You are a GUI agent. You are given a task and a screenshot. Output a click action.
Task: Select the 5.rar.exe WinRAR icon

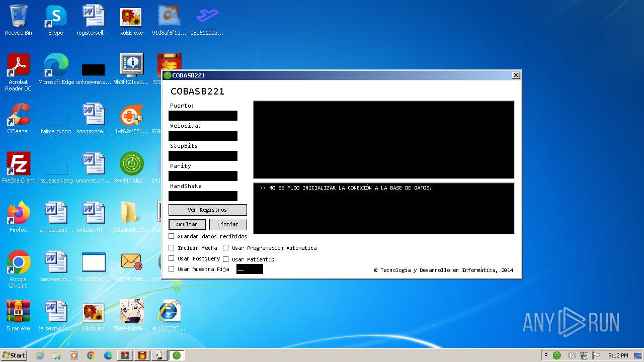coord(18,316)
